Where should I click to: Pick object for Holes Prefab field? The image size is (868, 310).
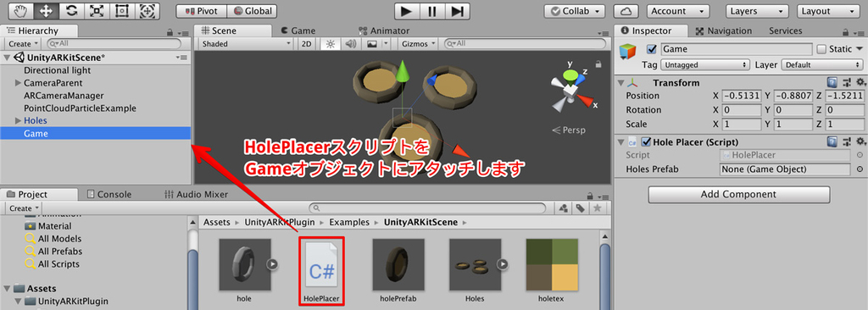point(860,169)
